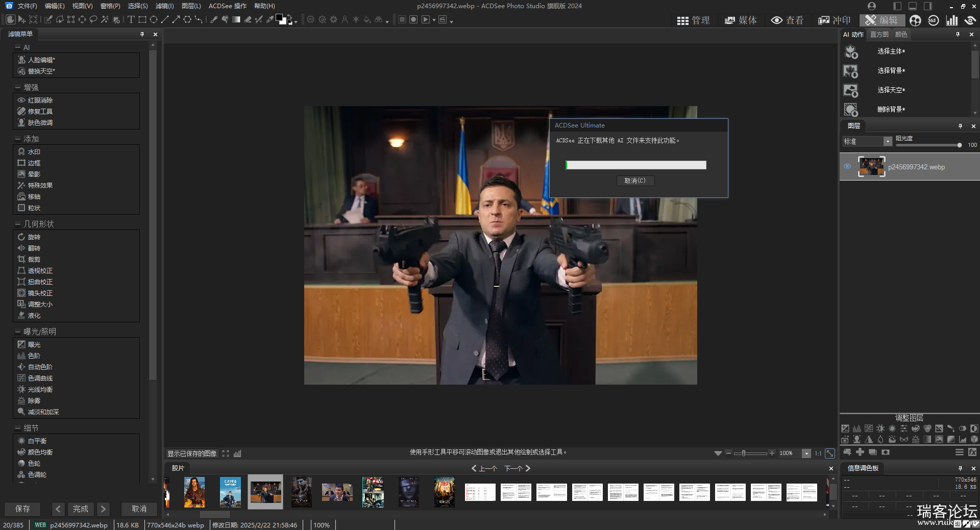Viewport: 980px width, 530px height.
Task: Open the 滤镜(I) menu
Action: 164,6
